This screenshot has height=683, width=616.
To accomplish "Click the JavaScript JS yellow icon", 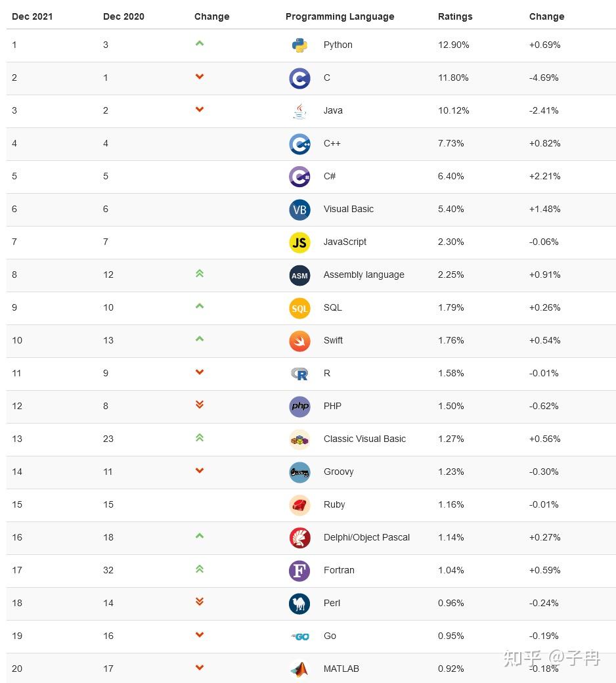I will (299, 242).
